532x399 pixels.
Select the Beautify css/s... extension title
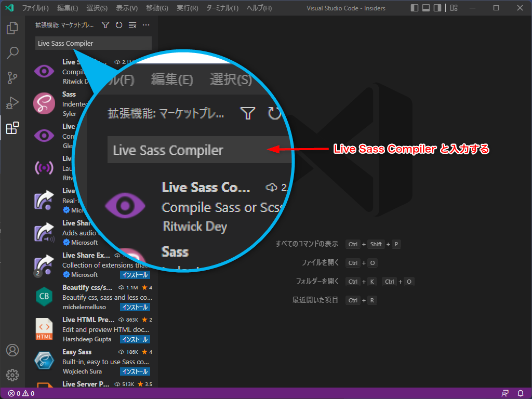87,287
